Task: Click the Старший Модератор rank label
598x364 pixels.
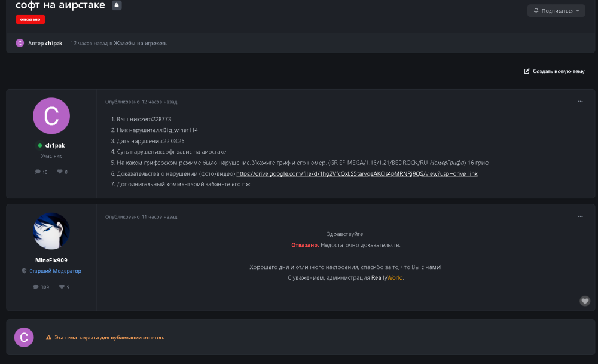Action: click(x=55, y=271)
